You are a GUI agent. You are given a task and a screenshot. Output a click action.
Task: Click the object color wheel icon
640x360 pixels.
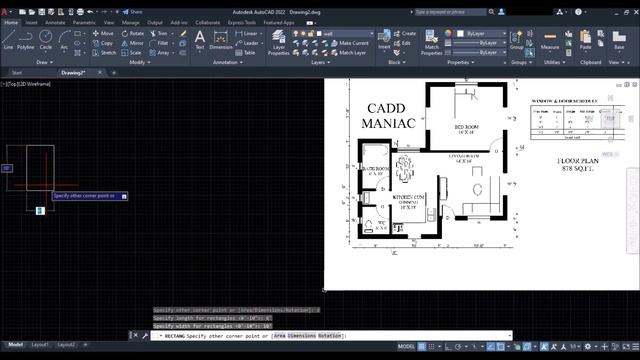click(x=448, y=33)
